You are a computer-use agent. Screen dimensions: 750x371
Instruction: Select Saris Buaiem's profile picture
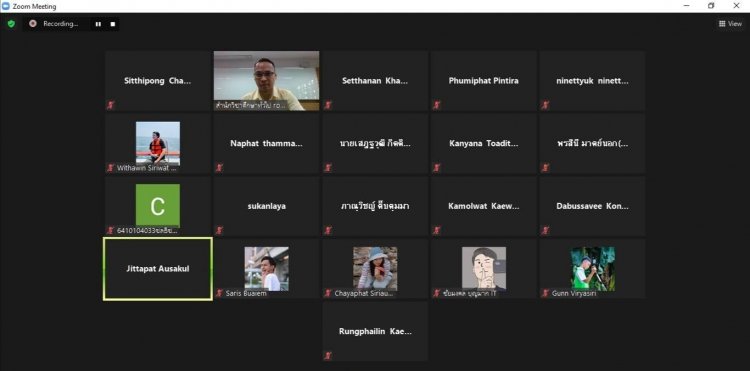click(x=266, y=269)
